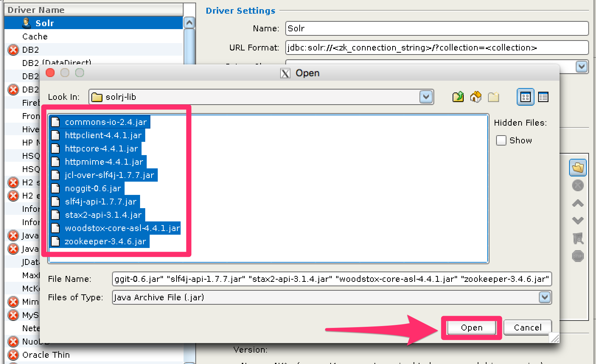Create a new folder icon
This screenshot has height=364, width=596.
[x=493, y=97]
